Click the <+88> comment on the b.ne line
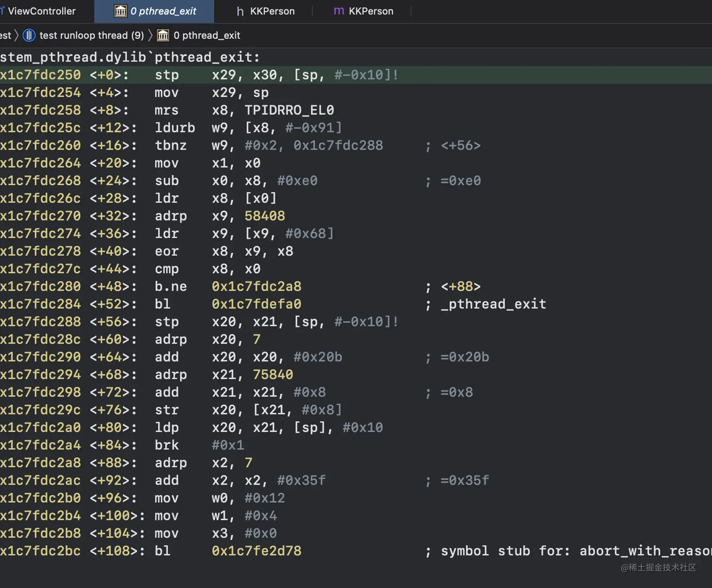This screenshot has width=712, height=588. 461,286
